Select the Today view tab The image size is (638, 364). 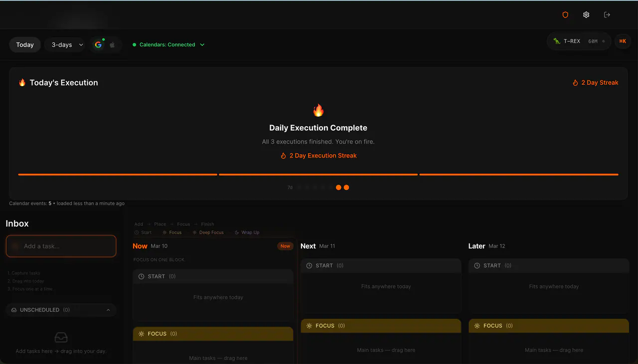click(25, 45)
